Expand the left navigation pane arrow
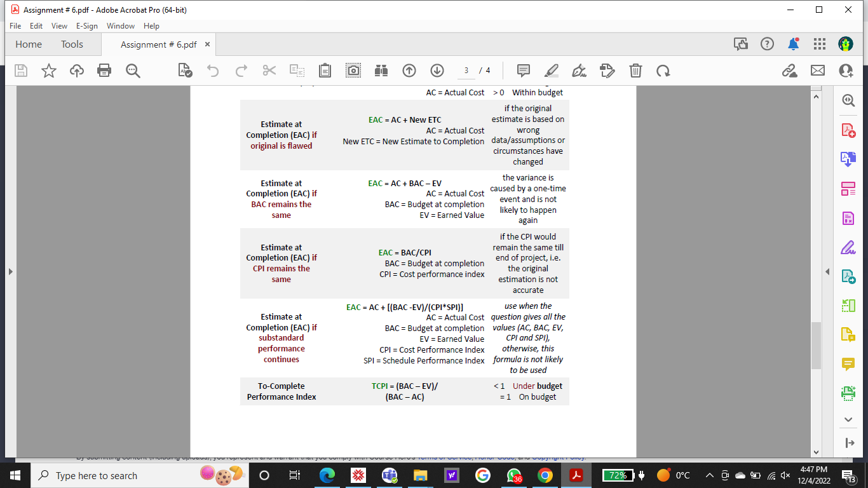This screenshot has width=868, height=488. (10, 272)
